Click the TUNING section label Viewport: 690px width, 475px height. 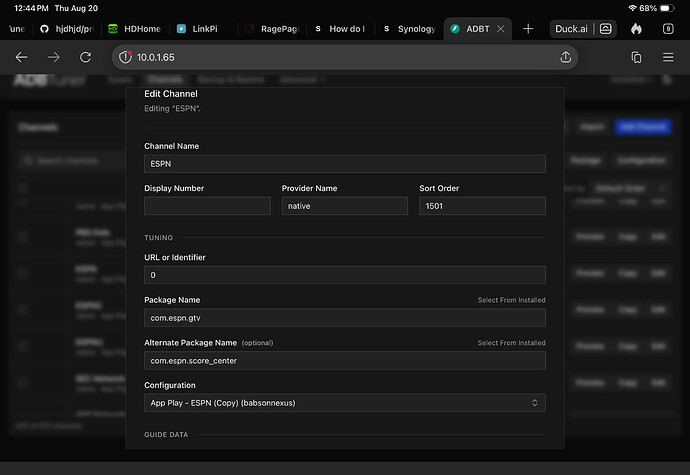coord(158,238)
